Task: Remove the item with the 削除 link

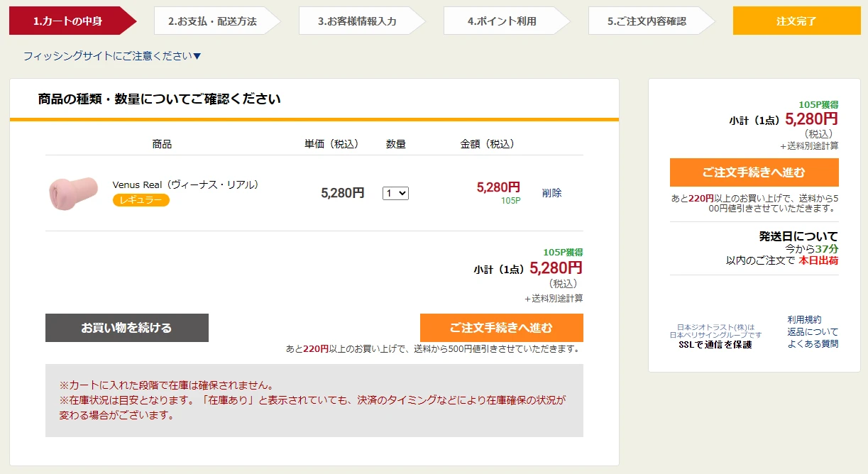Action: 551,193
